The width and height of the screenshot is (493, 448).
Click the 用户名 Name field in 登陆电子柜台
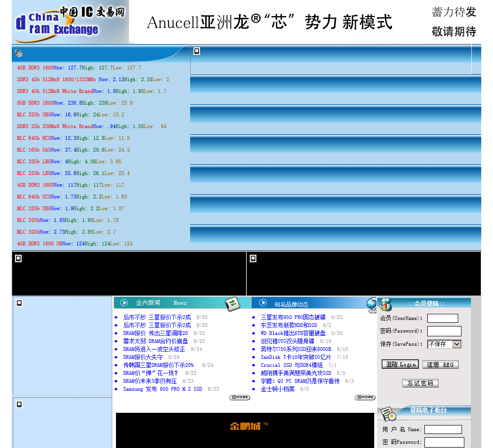pos(443,429)
